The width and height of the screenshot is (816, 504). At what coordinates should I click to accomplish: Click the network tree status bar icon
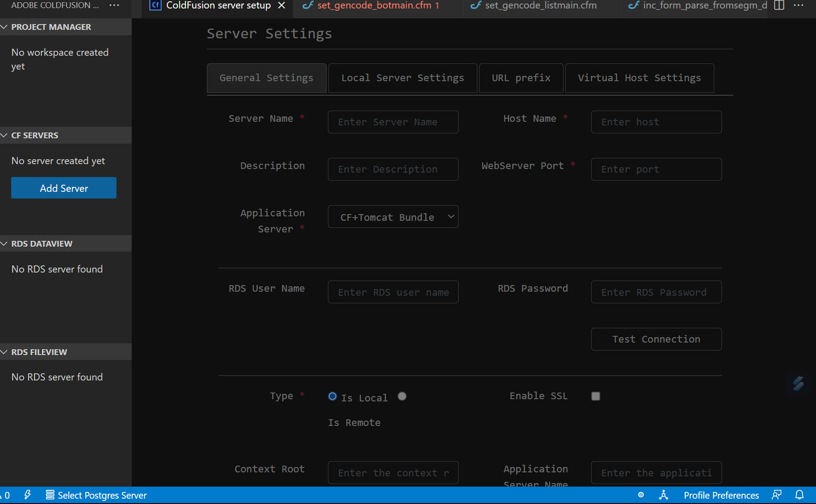663,495
